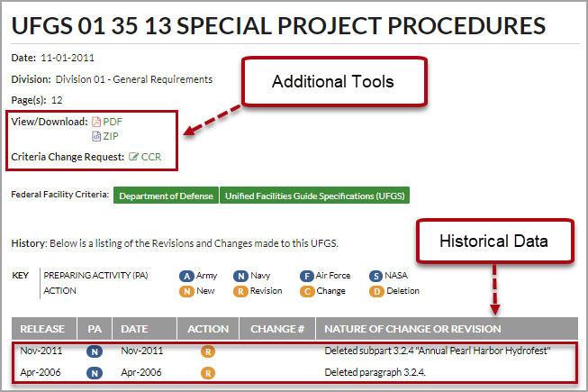Click the orange Revision 'R' key icon
The image size is (588, 392).
(240, 291)
